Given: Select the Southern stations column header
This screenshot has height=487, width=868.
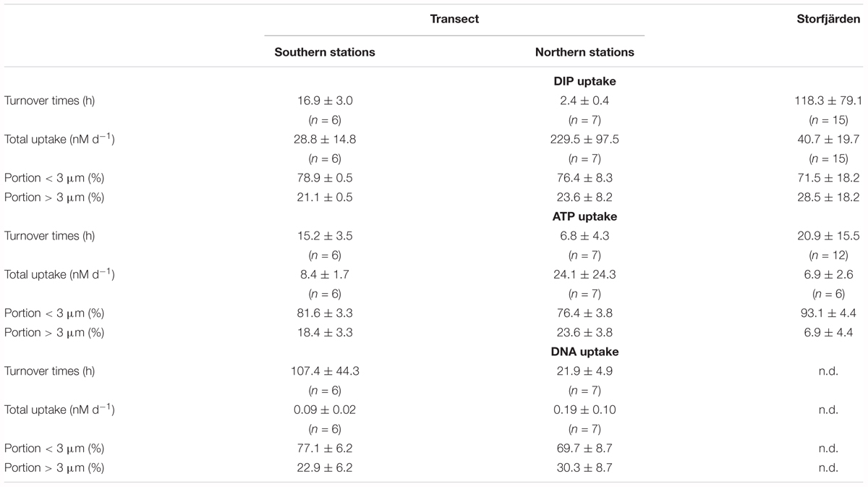Looking at the screenshot, I should click(x=325, y=52).
